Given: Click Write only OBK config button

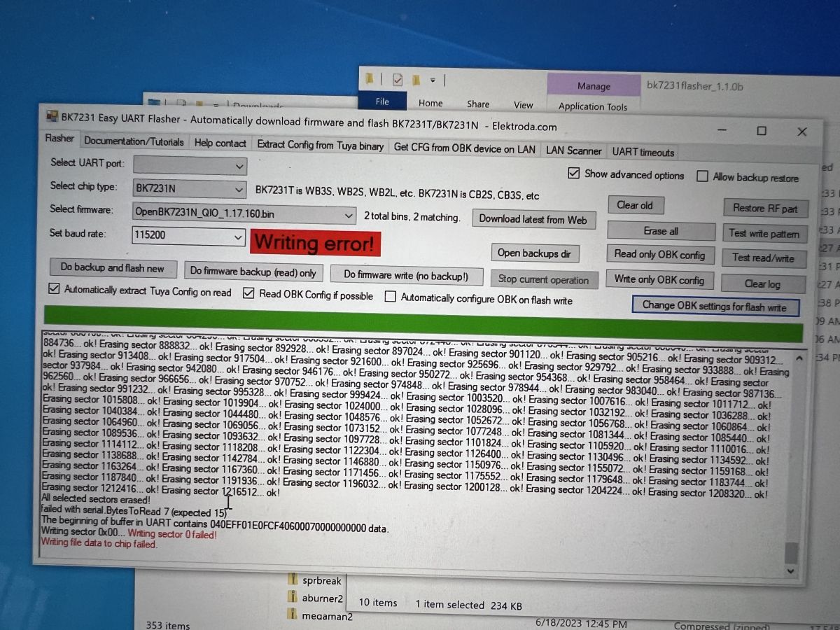Looking at the screenshot, I should (659, 279).
